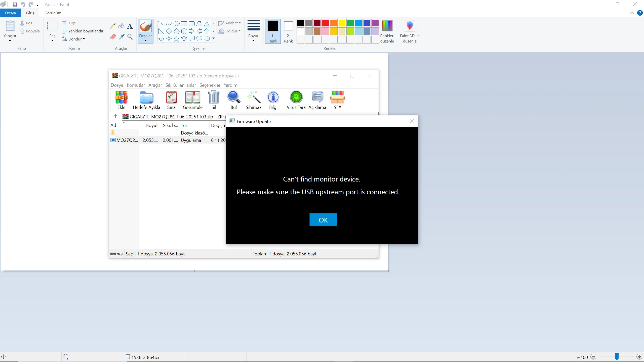Click the five-point star shape

(177, 38)
